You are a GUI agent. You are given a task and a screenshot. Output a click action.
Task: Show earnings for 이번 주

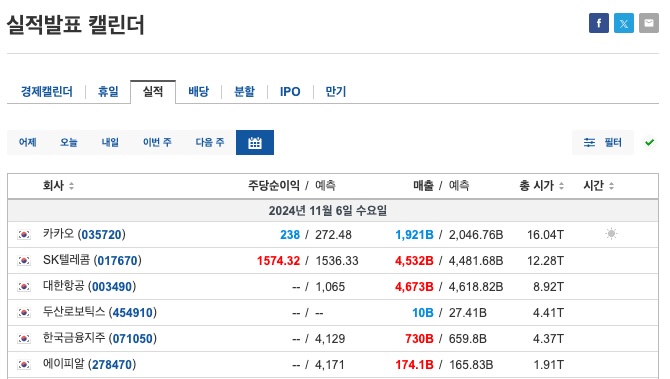coord(157,142)
